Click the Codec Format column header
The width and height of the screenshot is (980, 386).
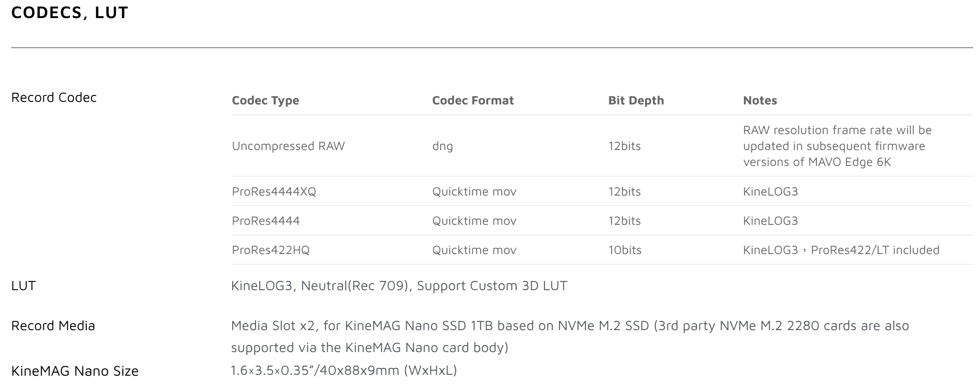point(473,100)
